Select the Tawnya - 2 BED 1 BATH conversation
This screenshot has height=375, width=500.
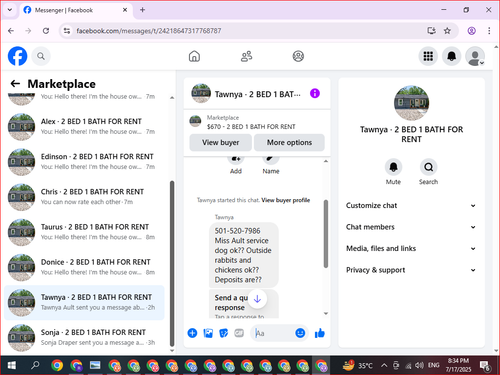(84, 302)
